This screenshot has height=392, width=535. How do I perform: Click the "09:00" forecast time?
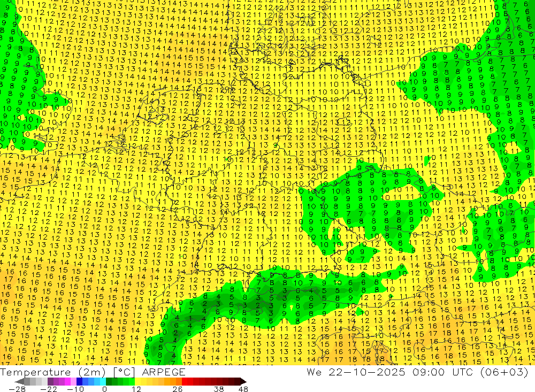click(429, 372)
